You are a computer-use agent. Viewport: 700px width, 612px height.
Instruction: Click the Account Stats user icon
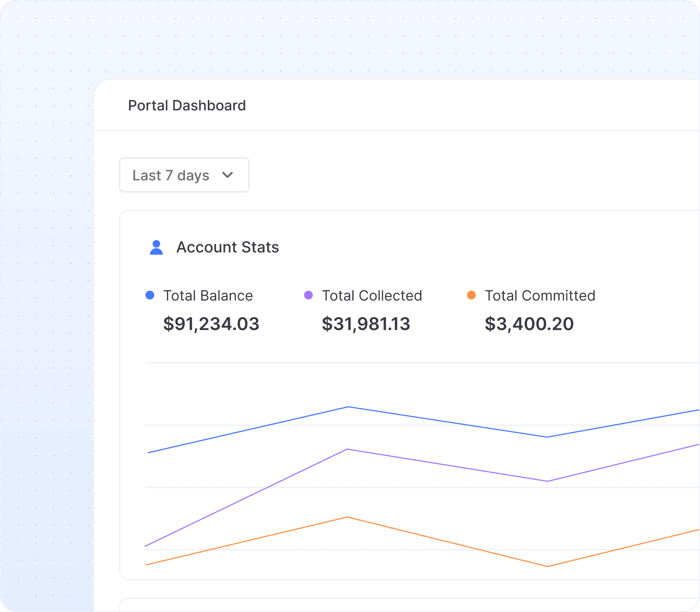(156, 247)
